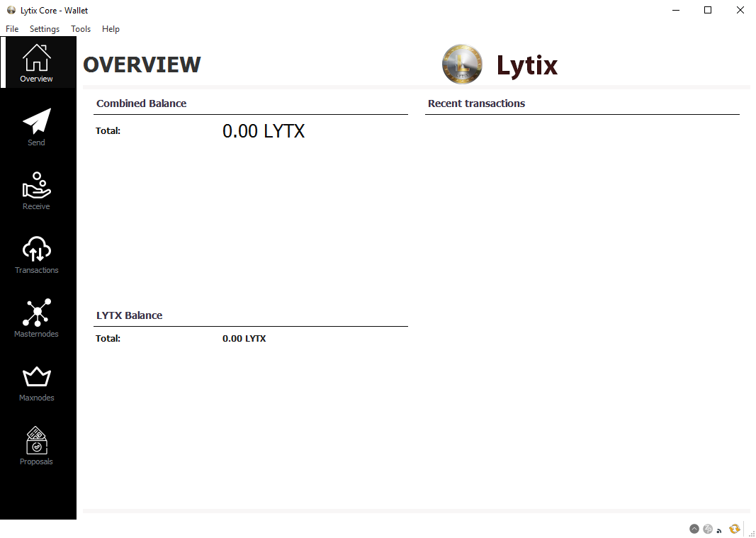Click the Total label under LYTX Balance
This screenshot has width=756, height=538.
pyautogui.click(x=108, y=339)
